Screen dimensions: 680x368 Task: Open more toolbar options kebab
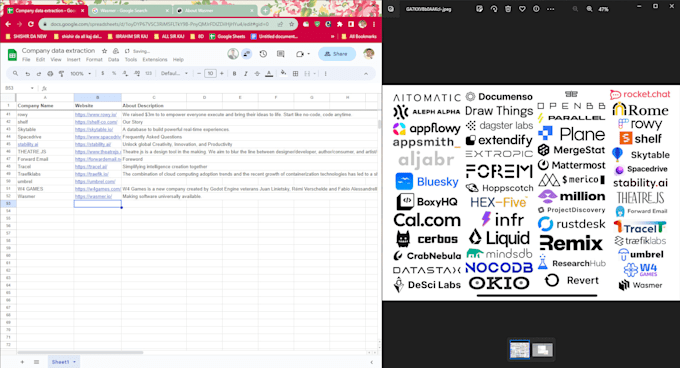pos(326,74)
